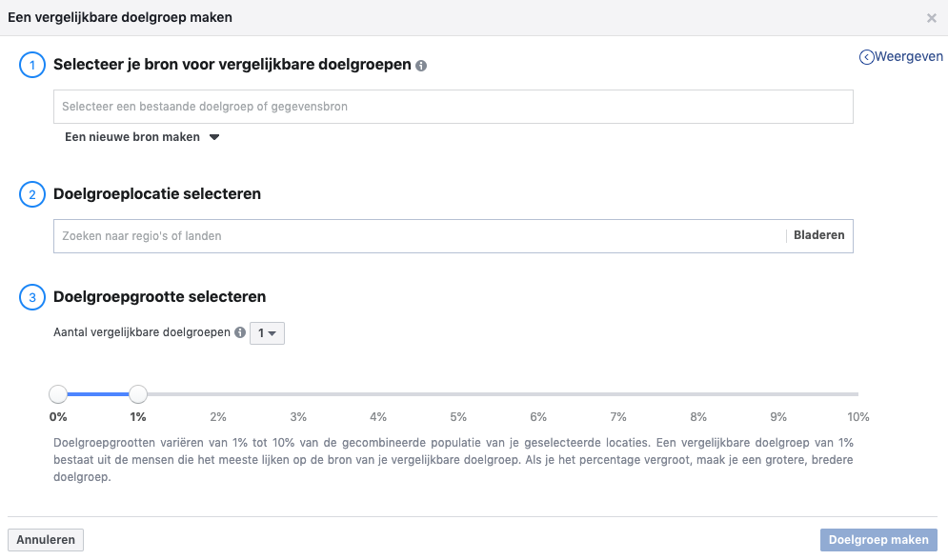Click the 1% slider handle
The image size is (948, 560).
(x=138, y=394)
